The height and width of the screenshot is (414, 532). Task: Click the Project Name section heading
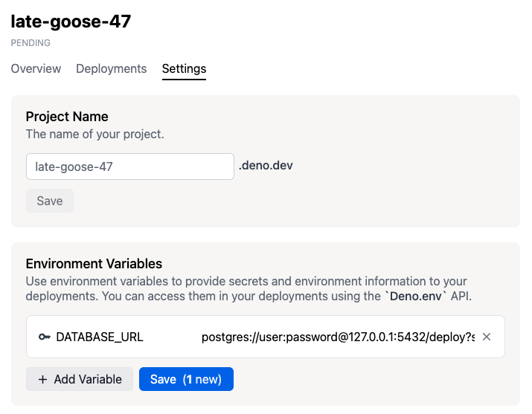67,116
